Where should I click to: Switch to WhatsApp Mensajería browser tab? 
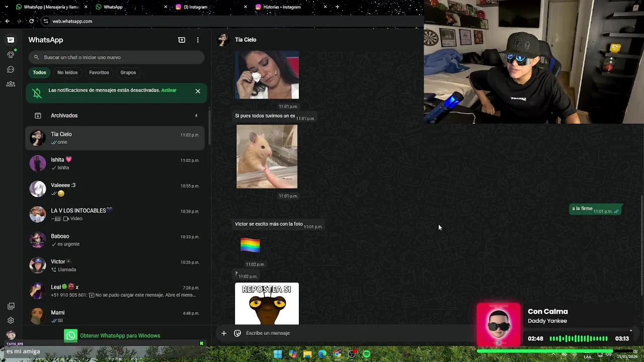point(52,7)
